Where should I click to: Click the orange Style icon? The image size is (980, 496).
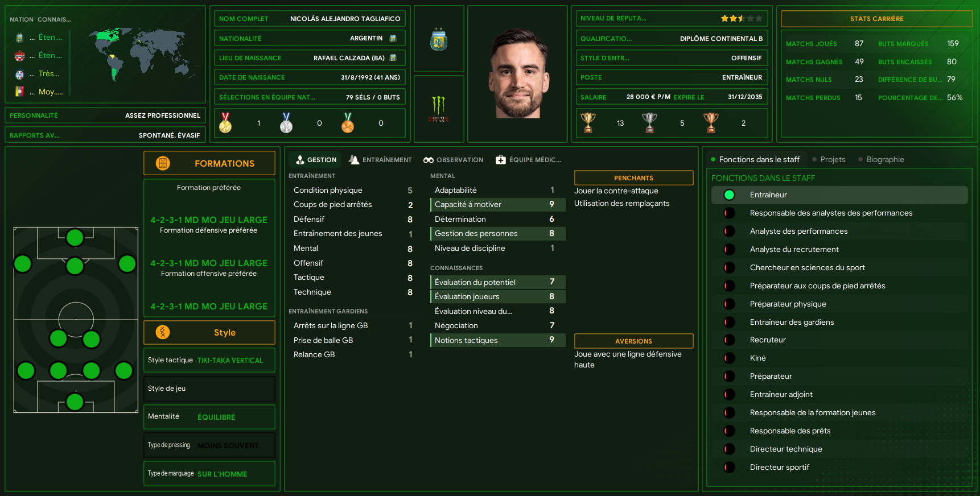pos(163,332)
